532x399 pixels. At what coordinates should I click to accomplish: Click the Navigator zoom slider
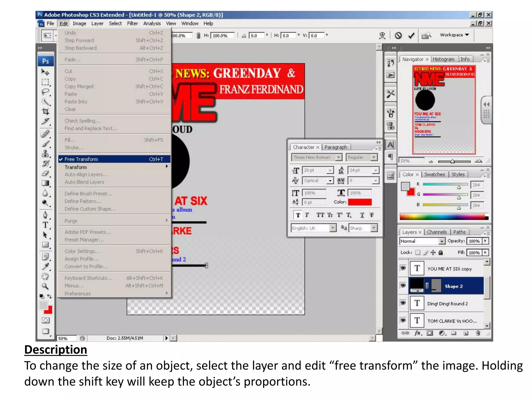click(454, 161)
